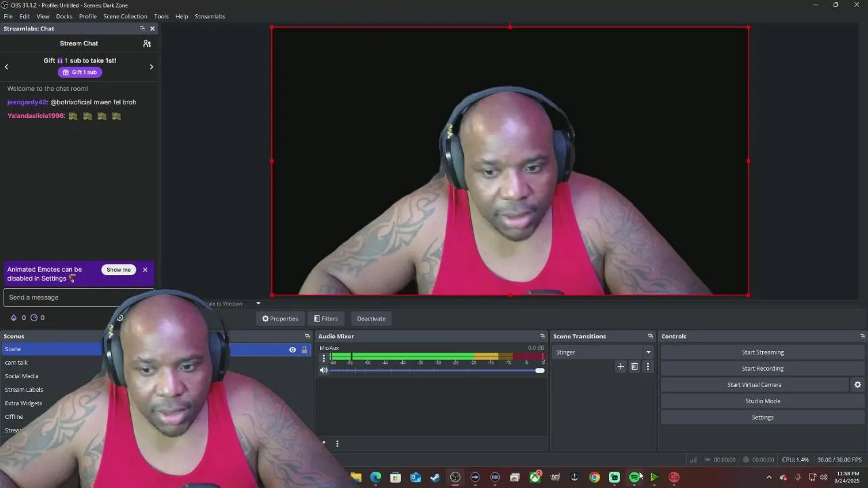This screenshot has width=868, height=488.
Task: Open transition properties three-dot menu
Action: click(x=648, y=367)
